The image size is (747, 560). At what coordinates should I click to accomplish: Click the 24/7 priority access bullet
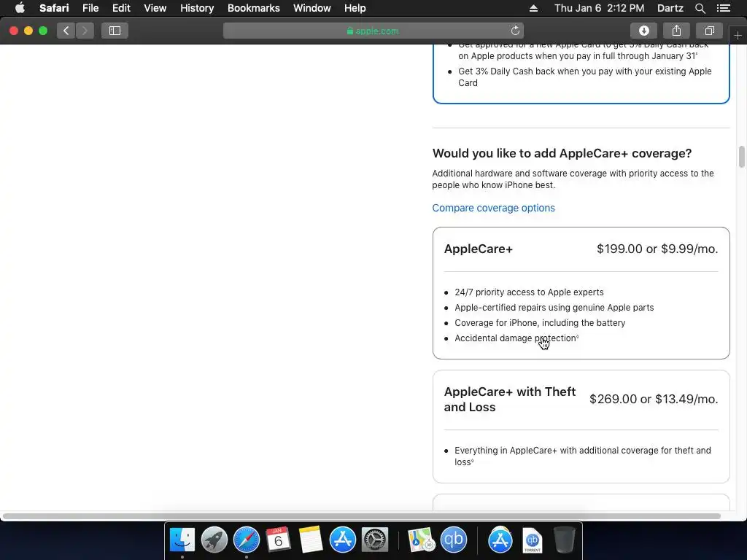[x=529, y=292]
